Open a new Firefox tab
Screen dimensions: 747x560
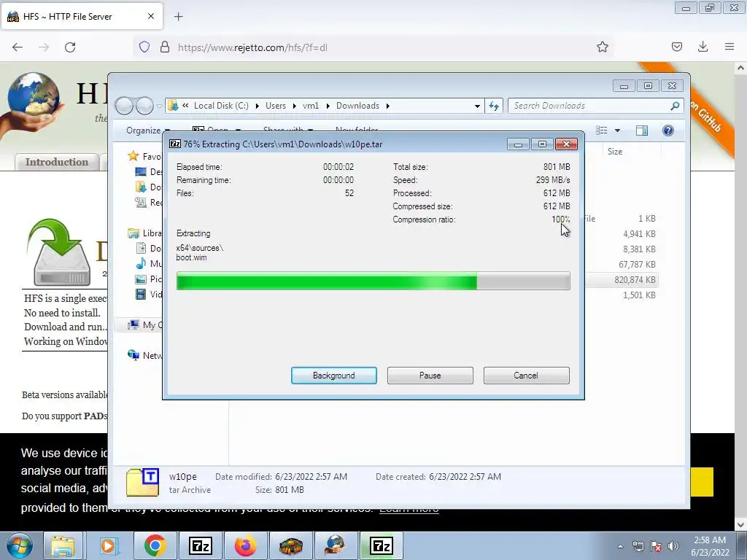(x=178, y=17)
